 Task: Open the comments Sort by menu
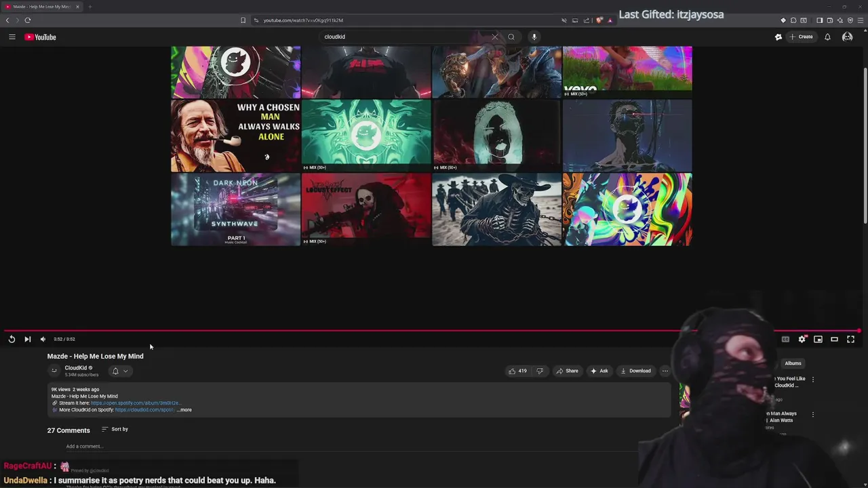115,429
